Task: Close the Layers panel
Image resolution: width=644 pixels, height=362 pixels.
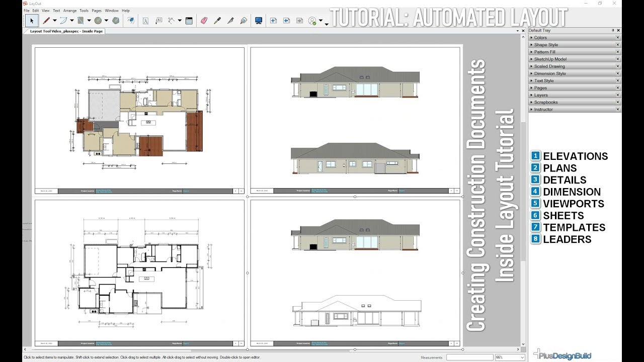Action: tap(618, 95)
